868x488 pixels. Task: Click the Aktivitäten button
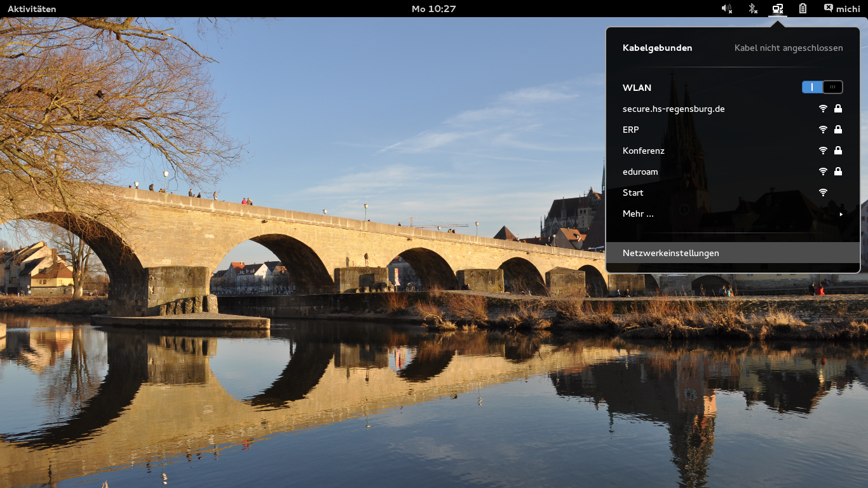[x=32, y=9]
